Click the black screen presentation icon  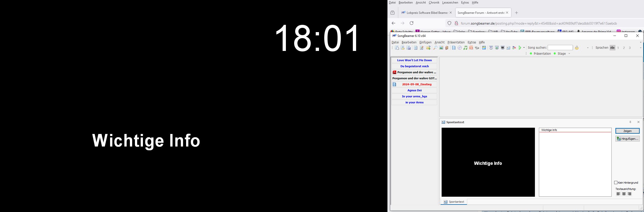(503, 48)
